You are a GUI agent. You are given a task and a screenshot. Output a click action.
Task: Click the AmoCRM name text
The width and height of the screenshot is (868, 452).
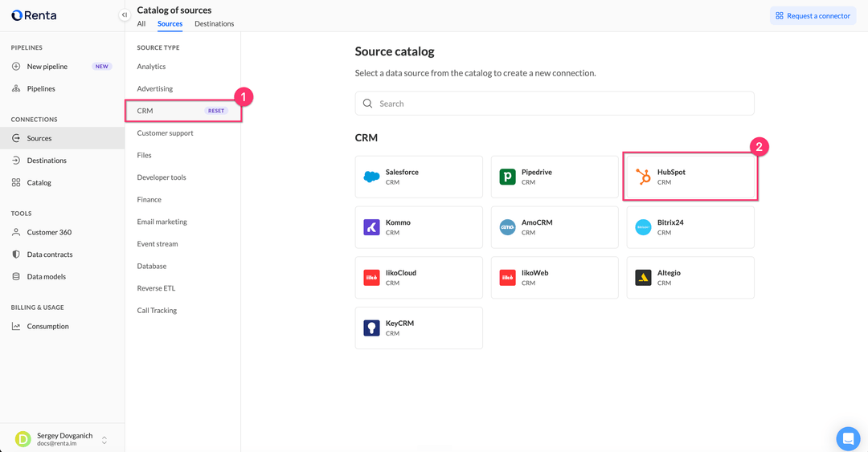pos(537,222)
